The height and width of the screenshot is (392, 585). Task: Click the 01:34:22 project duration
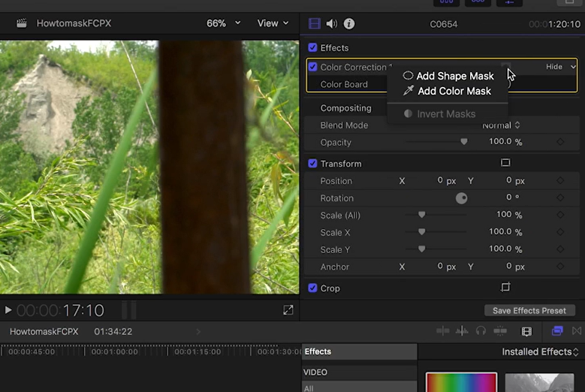tap(113, 332)
